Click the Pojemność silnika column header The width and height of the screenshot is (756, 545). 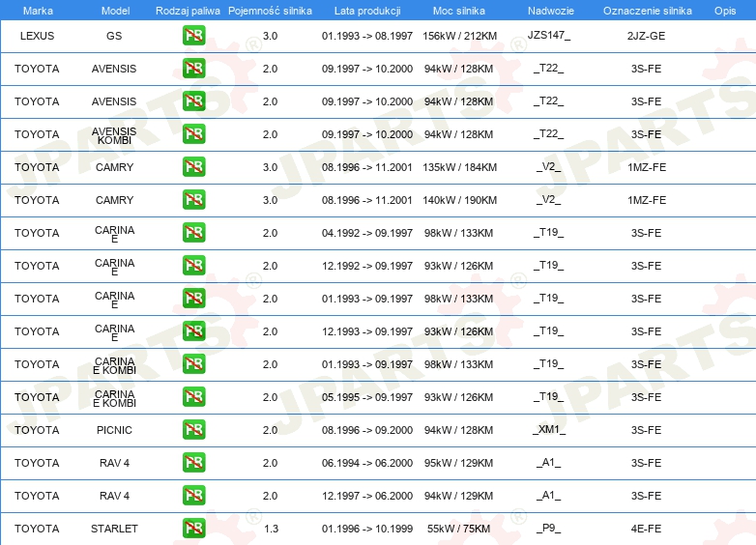click(270, 11)
